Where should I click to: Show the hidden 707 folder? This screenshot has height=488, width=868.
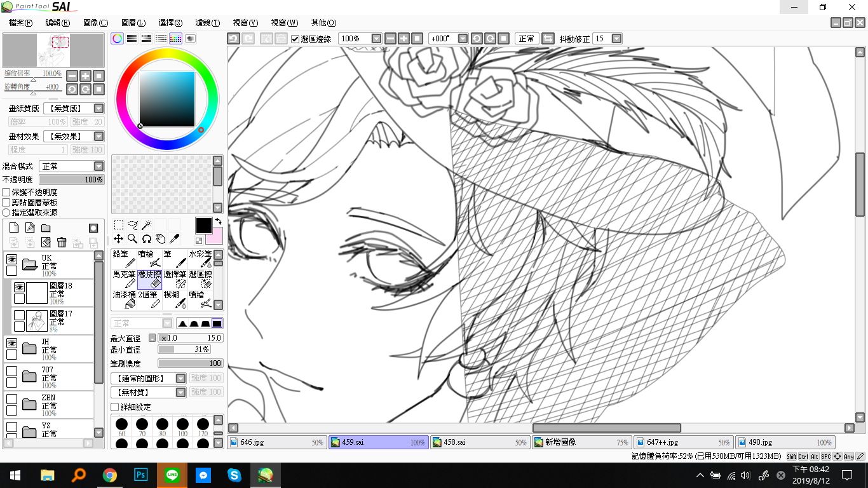tap(11, 371)
